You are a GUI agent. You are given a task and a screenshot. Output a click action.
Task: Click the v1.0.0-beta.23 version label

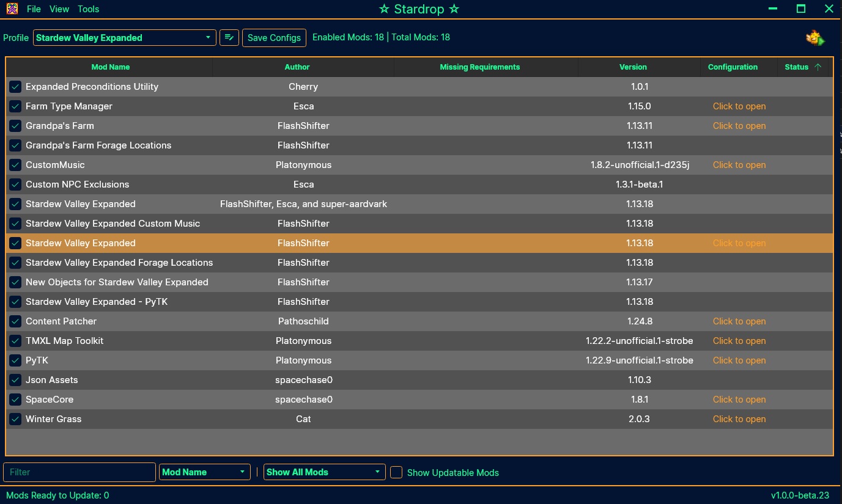point(800,495)
